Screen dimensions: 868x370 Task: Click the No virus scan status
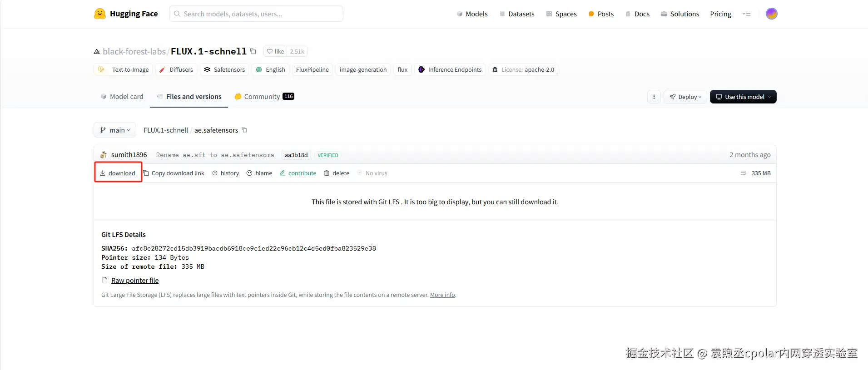(372, 173)
